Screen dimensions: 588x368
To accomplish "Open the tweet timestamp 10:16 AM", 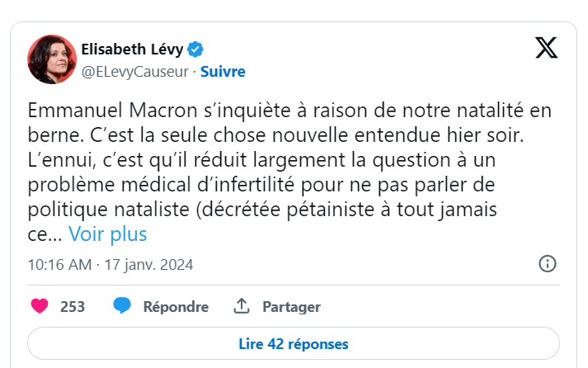I will [59, 265].
